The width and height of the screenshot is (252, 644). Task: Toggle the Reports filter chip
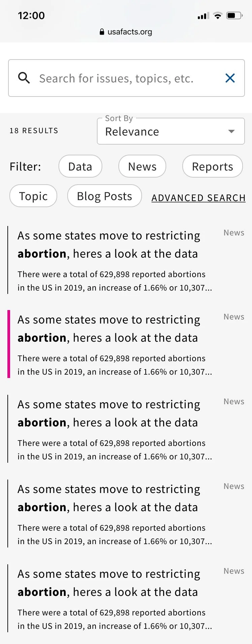(213, 166)
